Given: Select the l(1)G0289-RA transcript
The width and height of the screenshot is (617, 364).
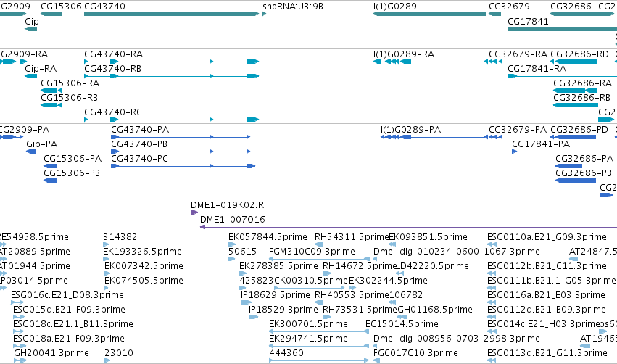Looking at the screenshot, I should 438,62.
